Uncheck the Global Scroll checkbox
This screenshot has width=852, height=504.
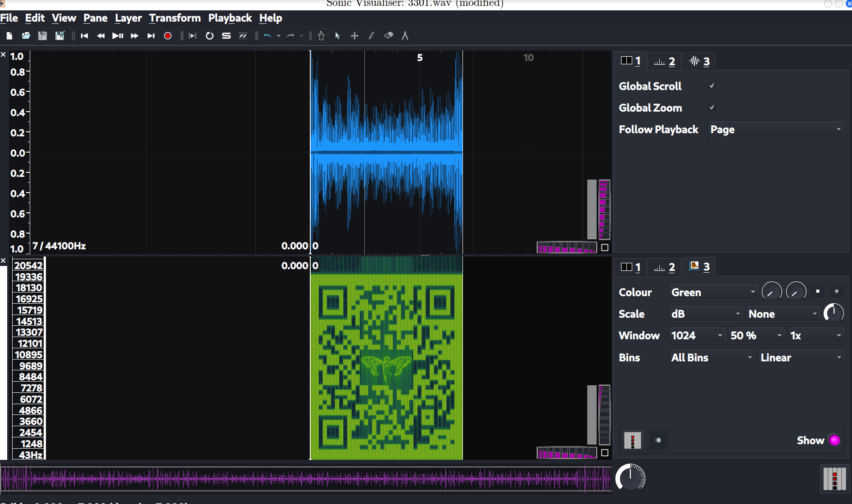[x=712, y=86]
